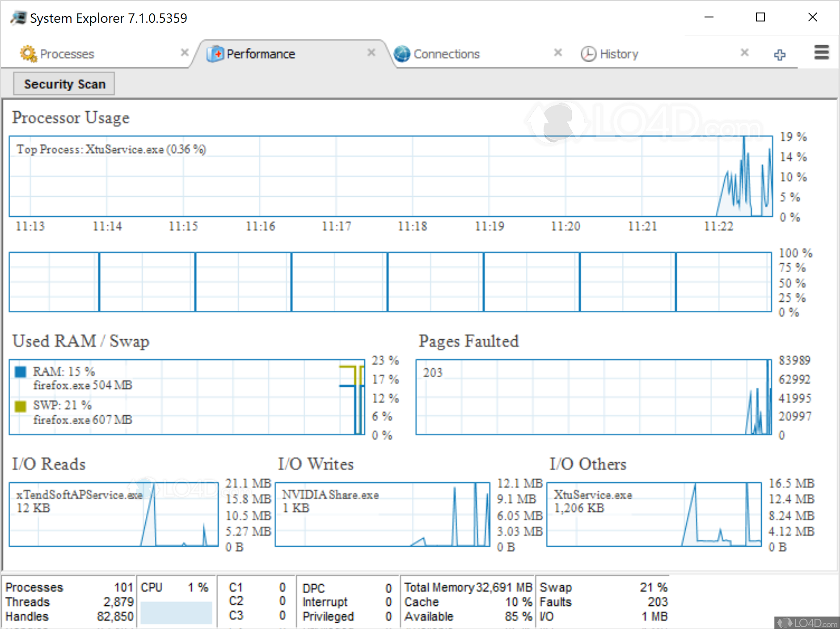The image size is (840, 629).
Task: Click 'Total Memory 32,691 MB' entry
Action: click(468, 587)
